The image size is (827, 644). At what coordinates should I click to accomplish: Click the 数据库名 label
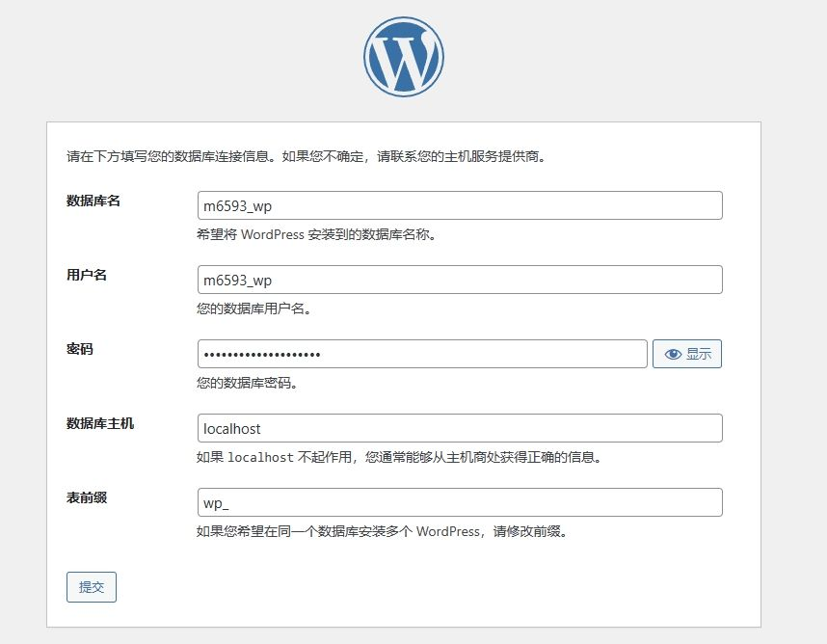[x=93, y=201]
